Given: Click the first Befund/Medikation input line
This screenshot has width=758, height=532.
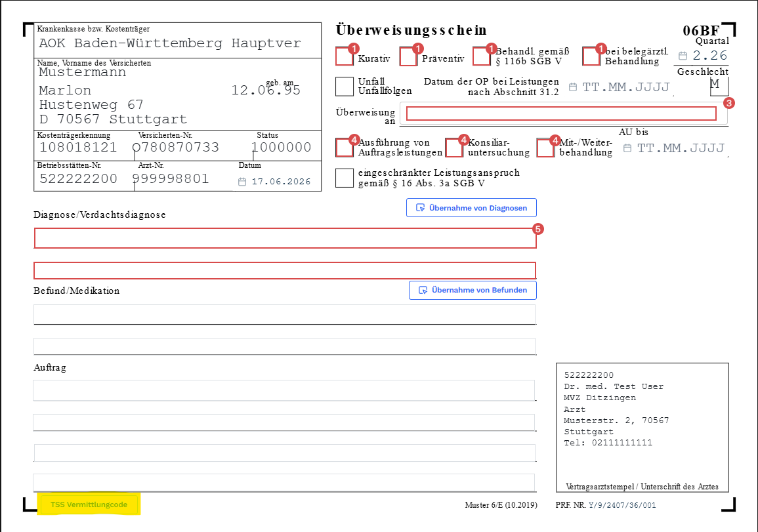Looking at the screenshot, I should (285, 315).
